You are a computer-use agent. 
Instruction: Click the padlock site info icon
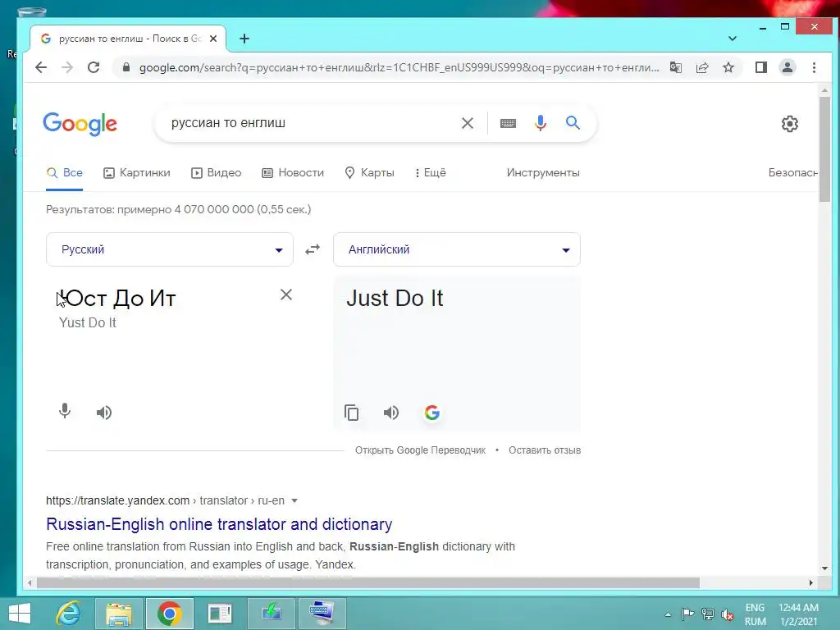click(126, 67)
